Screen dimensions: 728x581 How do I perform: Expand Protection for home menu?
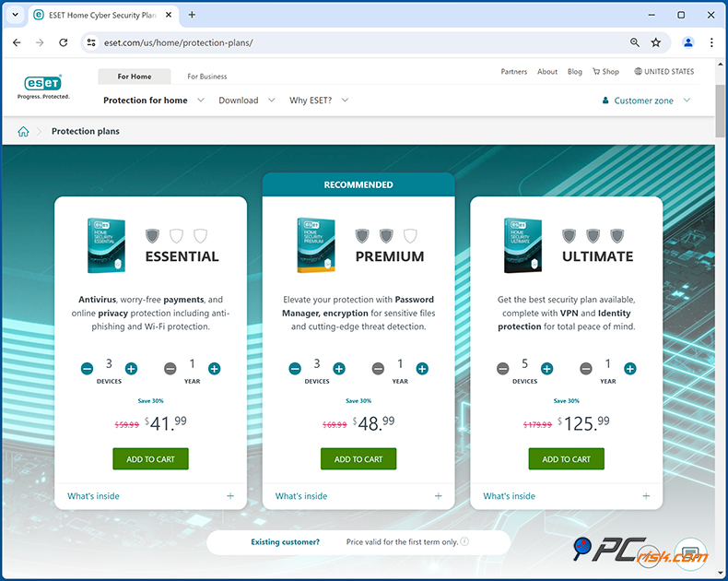coord(154,101)
